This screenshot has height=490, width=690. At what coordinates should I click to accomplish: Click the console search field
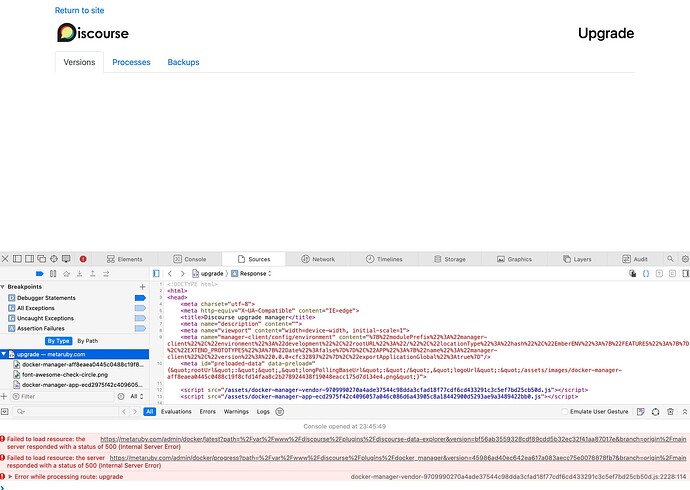click(66, 412)
